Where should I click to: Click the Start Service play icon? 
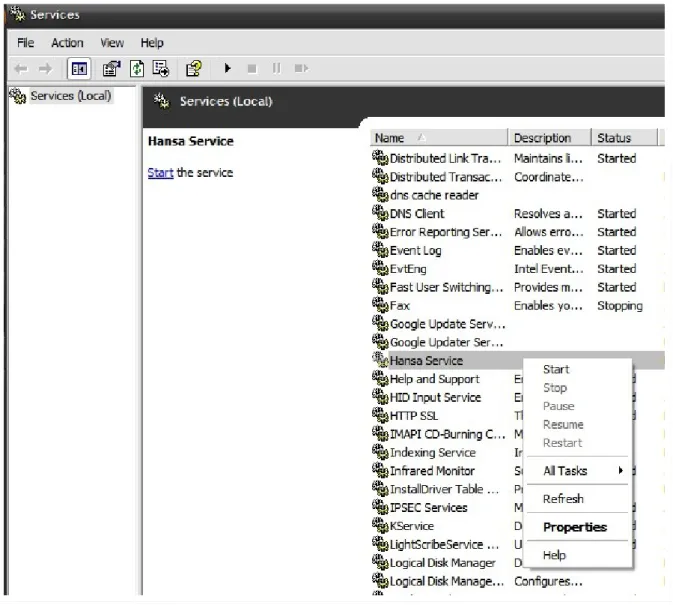click(227, 68)
